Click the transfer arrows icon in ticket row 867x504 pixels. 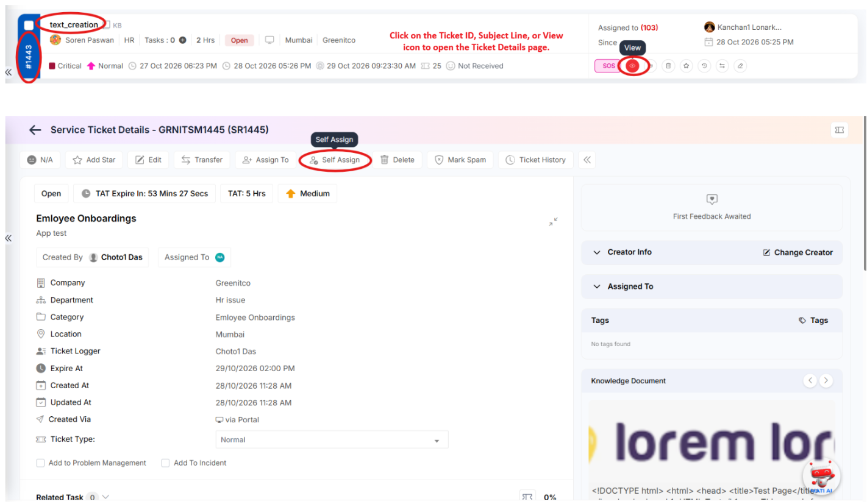[x=722, y=66]
